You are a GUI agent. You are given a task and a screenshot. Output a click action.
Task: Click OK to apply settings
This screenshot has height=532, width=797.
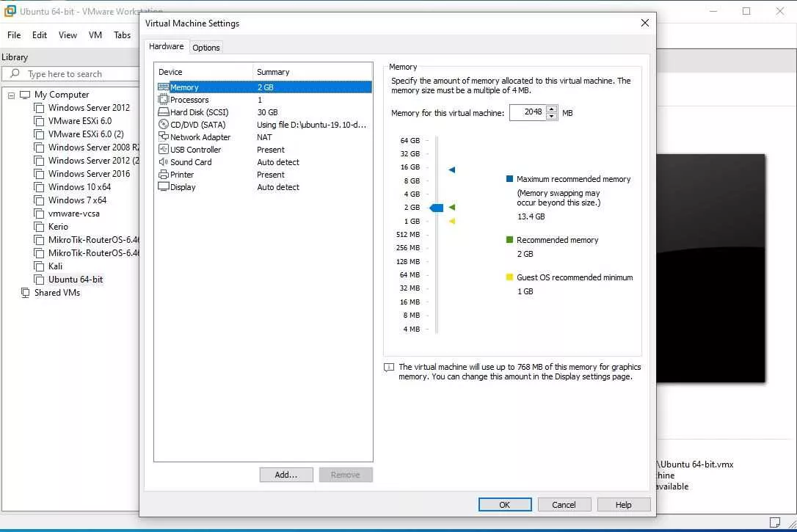[505, 505]
